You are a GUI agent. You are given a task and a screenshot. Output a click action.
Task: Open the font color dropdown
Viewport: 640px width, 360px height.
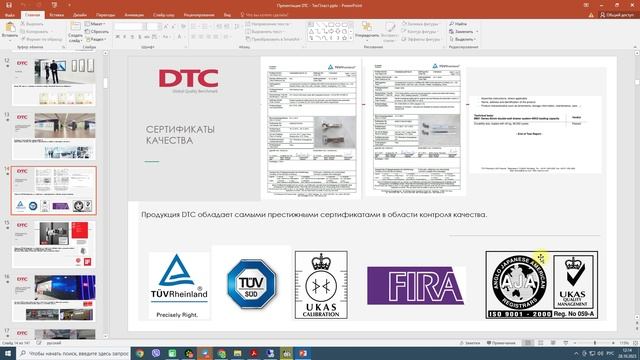click(180, 37)
